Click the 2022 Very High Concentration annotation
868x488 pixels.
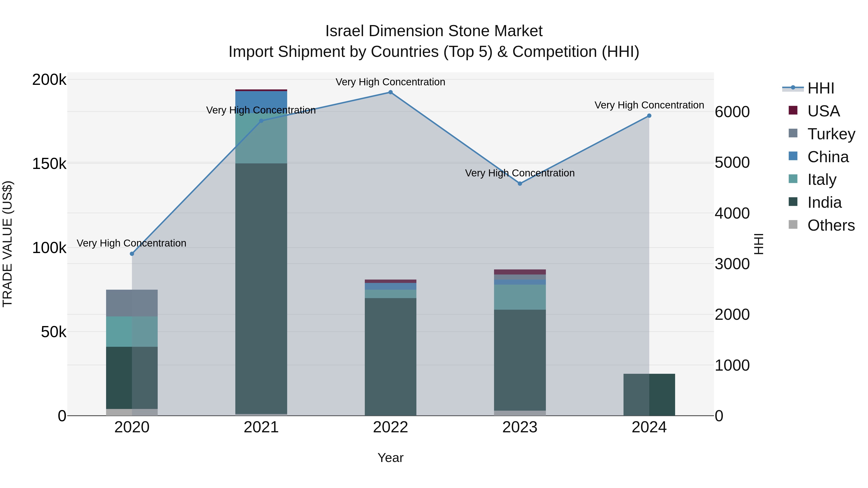(x=391, y=82)
